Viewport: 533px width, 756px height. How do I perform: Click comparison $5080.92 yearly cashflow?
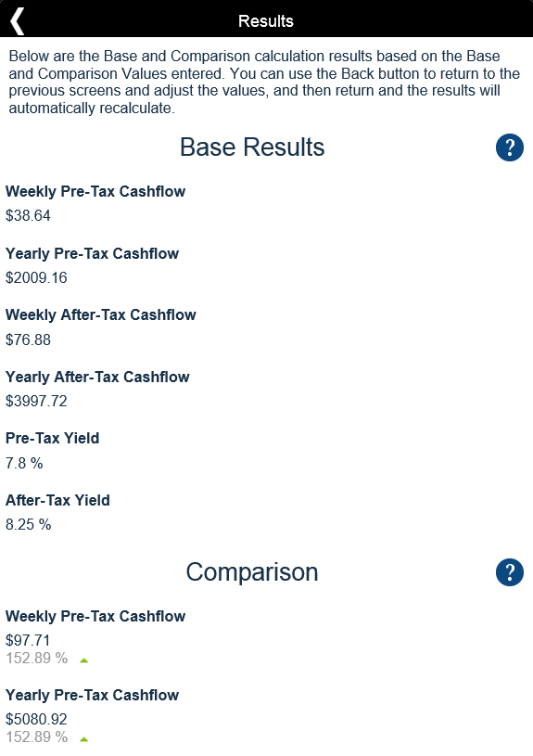tap(36, 719)
